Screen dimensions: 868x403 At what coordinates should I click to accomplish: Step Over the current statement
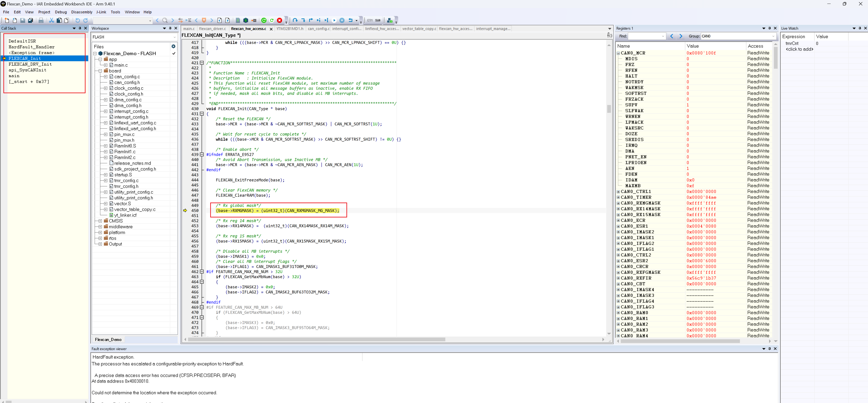pyautogui.click(x=295, y=21)
